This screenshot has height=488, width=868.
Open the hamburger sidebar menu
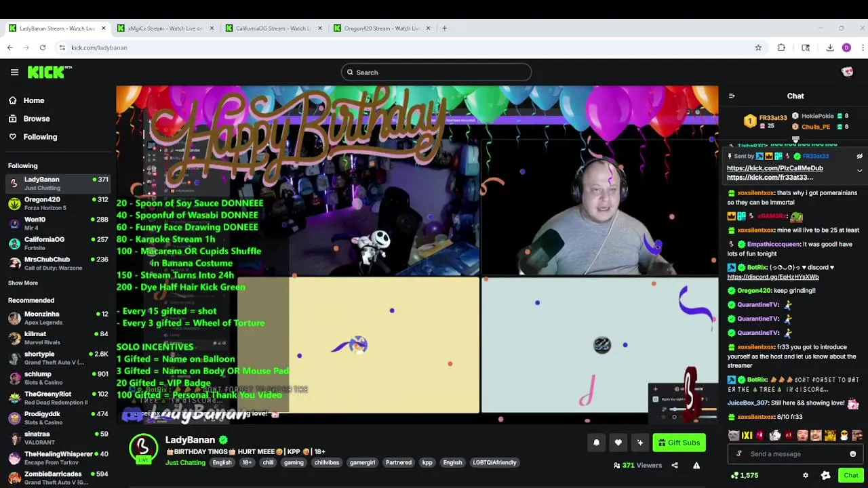(x=14, y=72)
